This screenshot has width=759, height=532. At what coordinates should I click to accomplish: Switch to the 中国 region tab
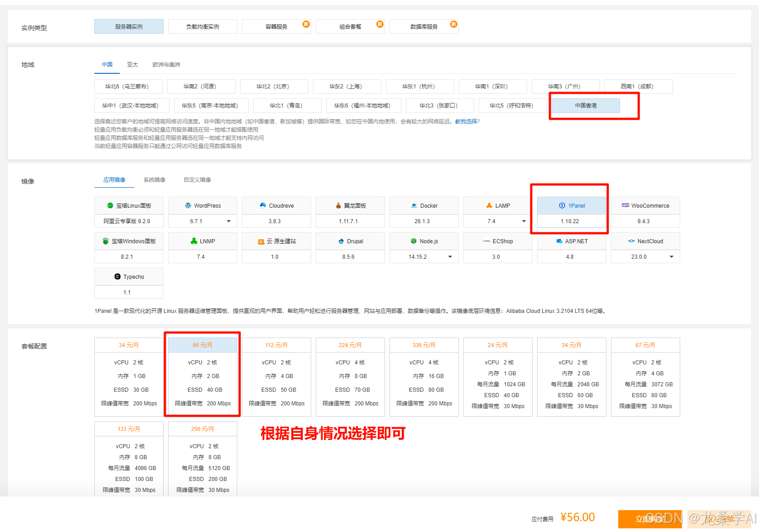107,65
